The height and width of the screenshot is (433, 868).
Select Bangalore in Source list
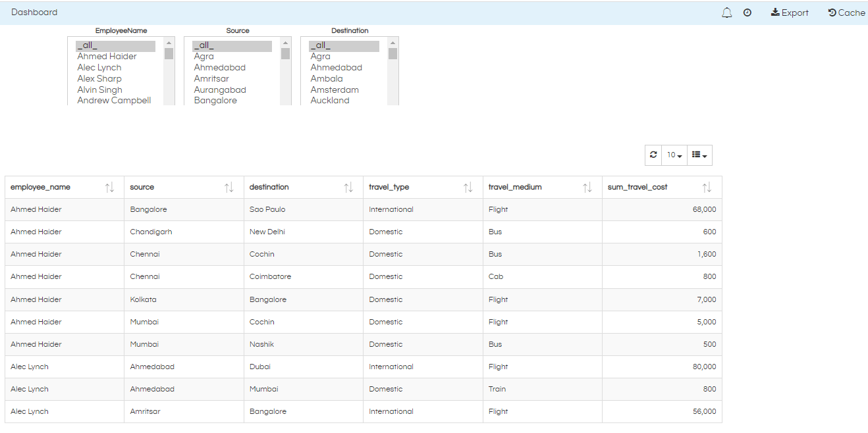[232, 101]
